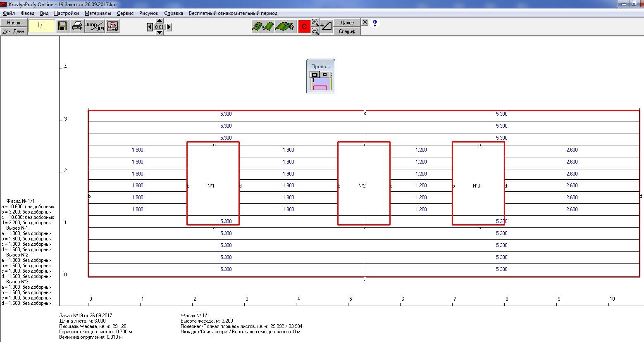
Task: Click the Специф button
Action: pyautogui.click(x=347, y=31)
